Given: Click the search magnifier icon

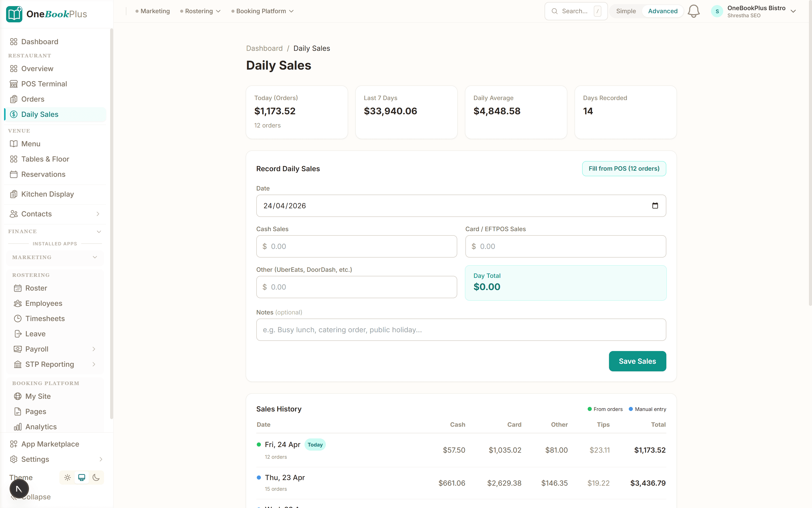Looking at the screenshot, I should (x=555, y=11).
